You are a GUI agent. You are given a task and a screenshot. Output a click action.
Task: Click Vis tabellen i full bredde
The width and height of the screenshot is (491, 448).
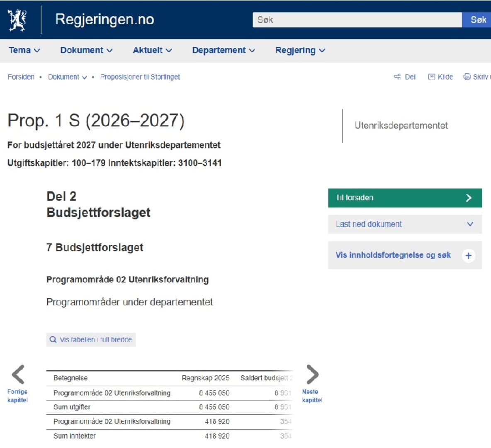(91, 340)
